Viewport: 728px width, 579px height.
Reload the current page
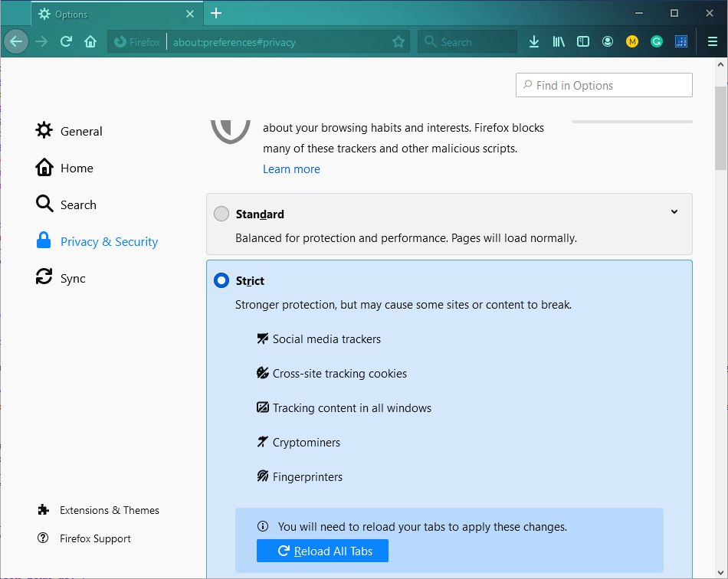tap(66, 42)
